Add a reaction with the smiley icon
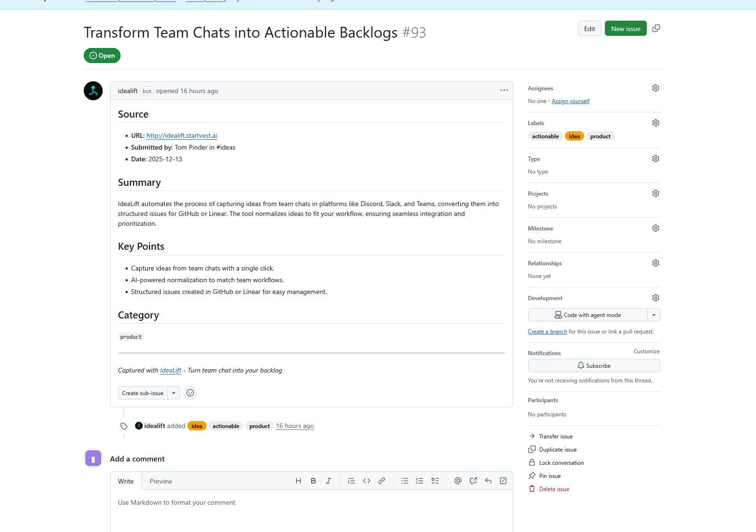The image size is (756, 532). tap(190, 393)
